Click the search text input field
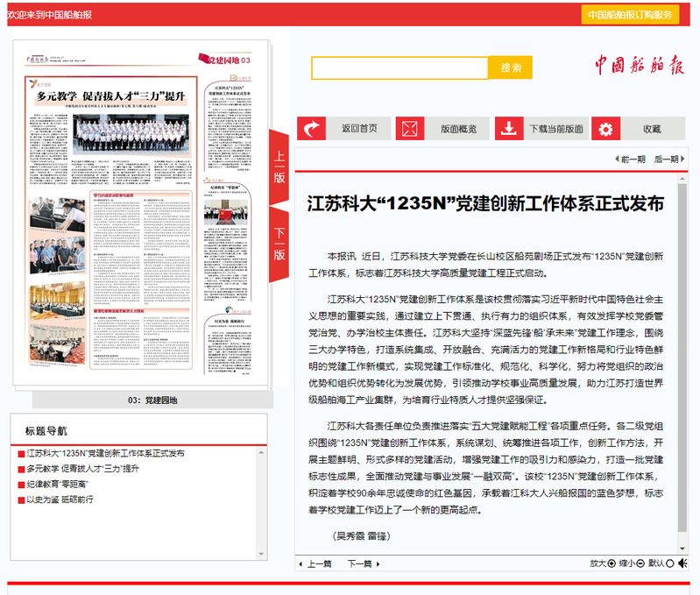This screenshot has width=700, height=595. 399,68
